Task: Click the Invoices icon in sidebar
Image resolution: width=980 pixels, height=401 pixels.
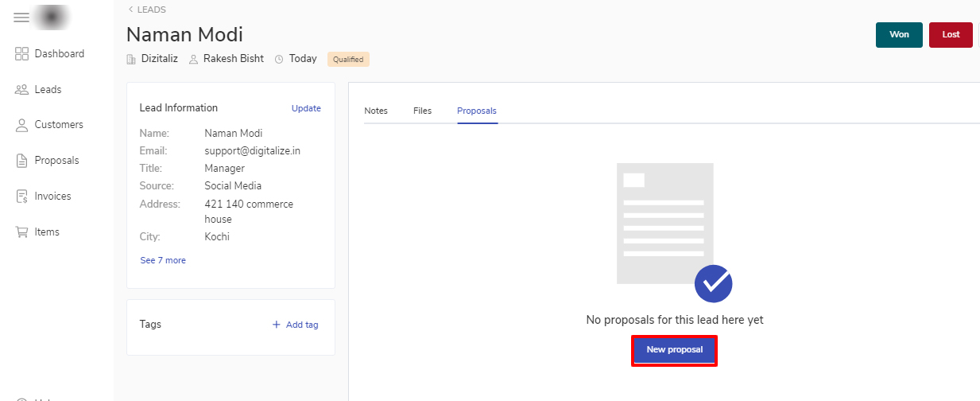Action: (x=21, y=197)
